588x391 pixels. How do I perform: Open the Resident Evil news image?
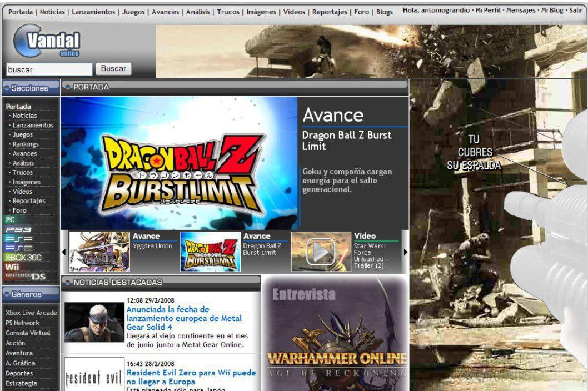point(94,374)
